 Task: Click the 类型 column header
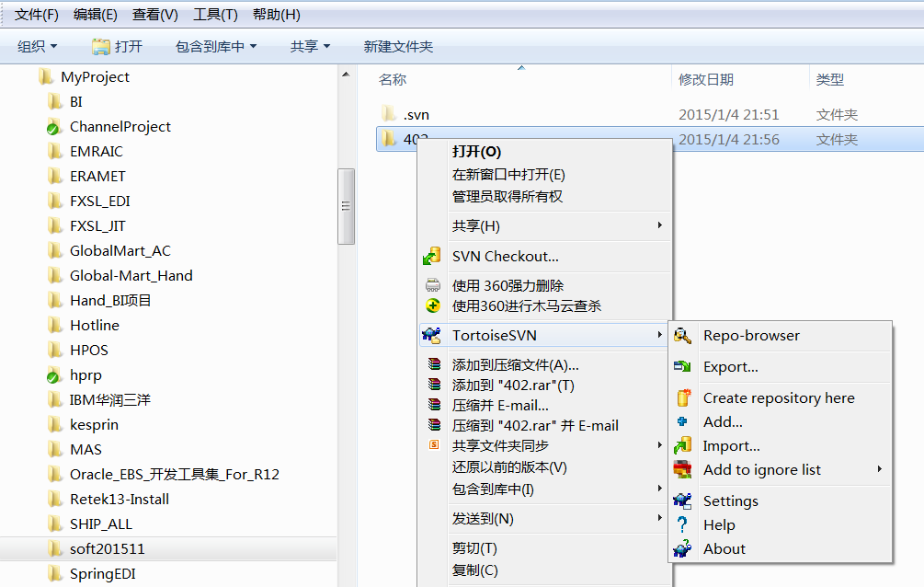coord(830,79)
